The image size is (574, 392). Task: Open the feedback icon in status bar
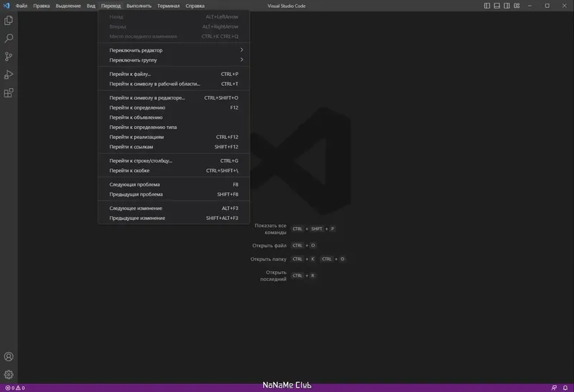click(x=554, y=388)
